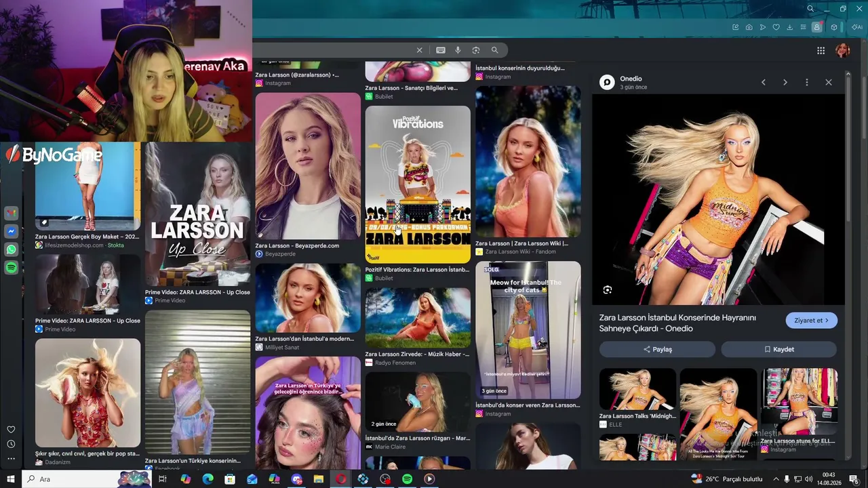Open the Outlook taskbar icon

[252, 479]
